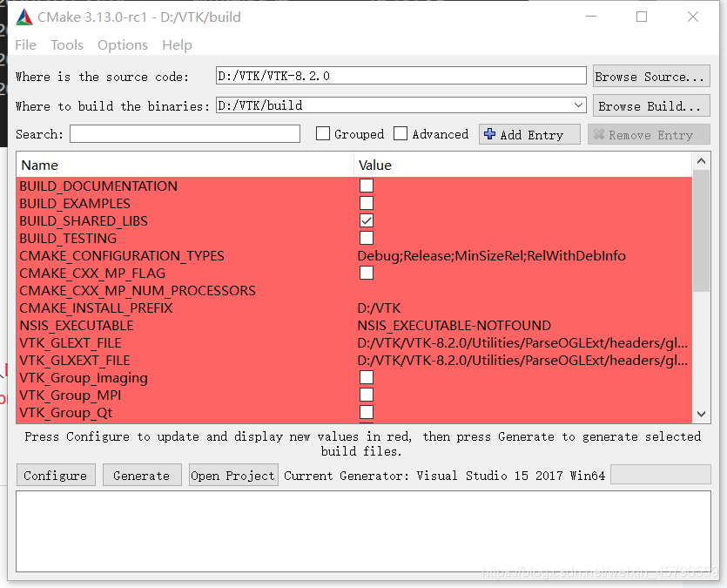
Task: Enable the Advanced checkbox
Action: (401, 133)
